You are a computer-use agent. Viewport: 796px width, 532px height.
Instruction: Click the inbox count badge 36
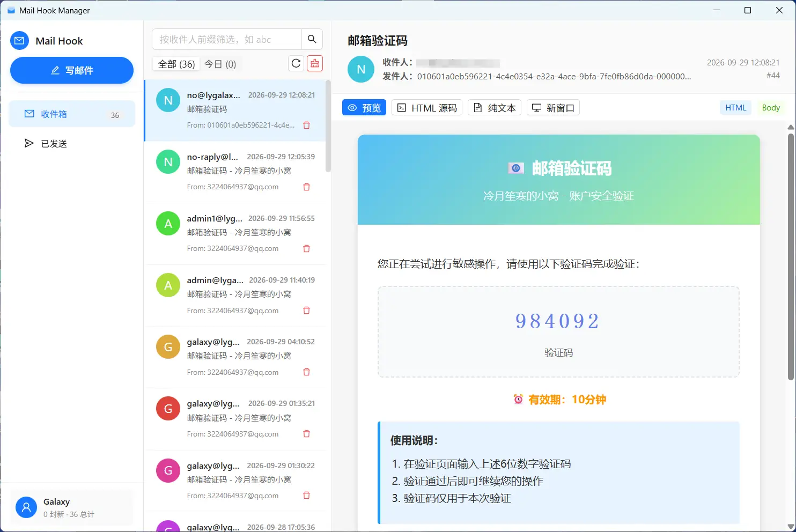(115, 115)
